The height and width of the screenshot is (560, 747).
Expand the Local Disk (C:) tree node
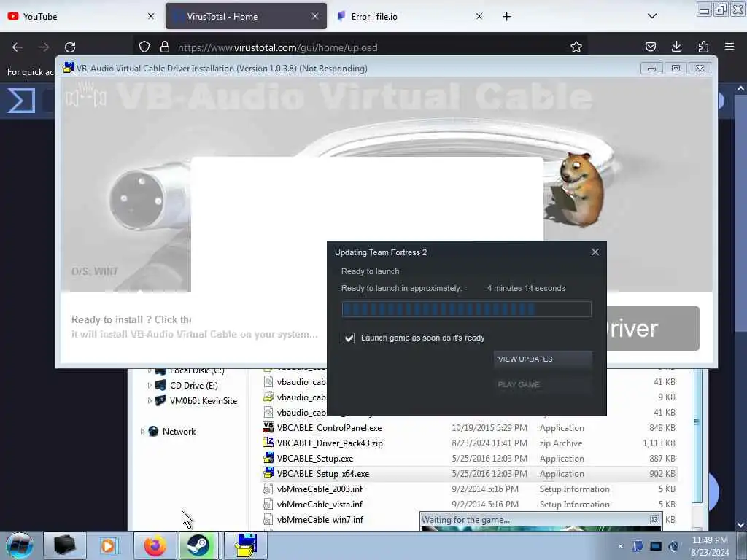(150, 370)
